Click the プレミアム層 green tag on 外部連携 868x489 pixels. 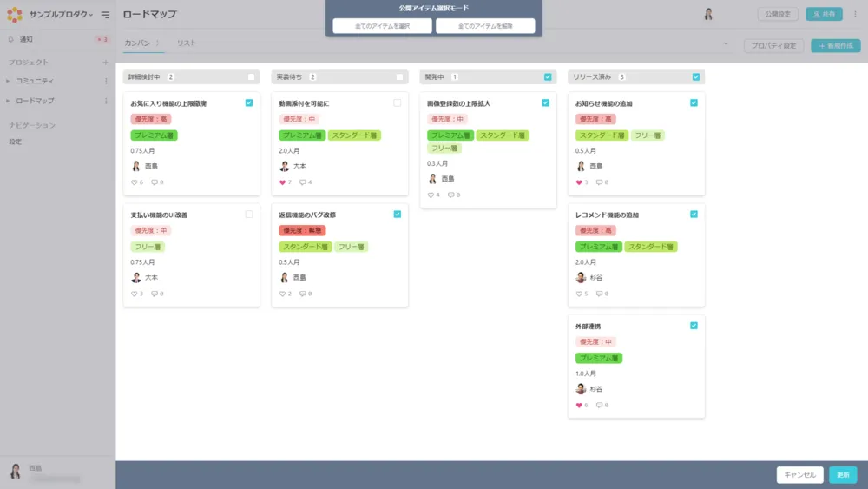(x=599, y=358)
